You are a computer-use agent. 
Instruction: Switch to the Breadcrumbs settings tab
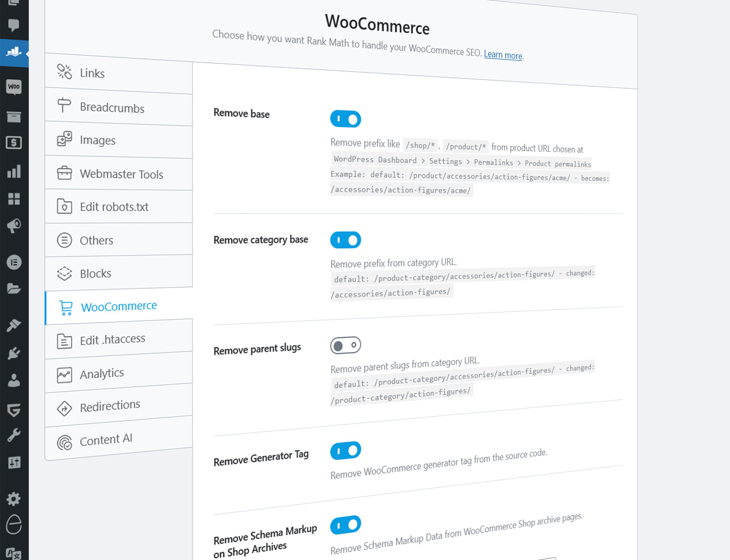[x=112, y=108]
